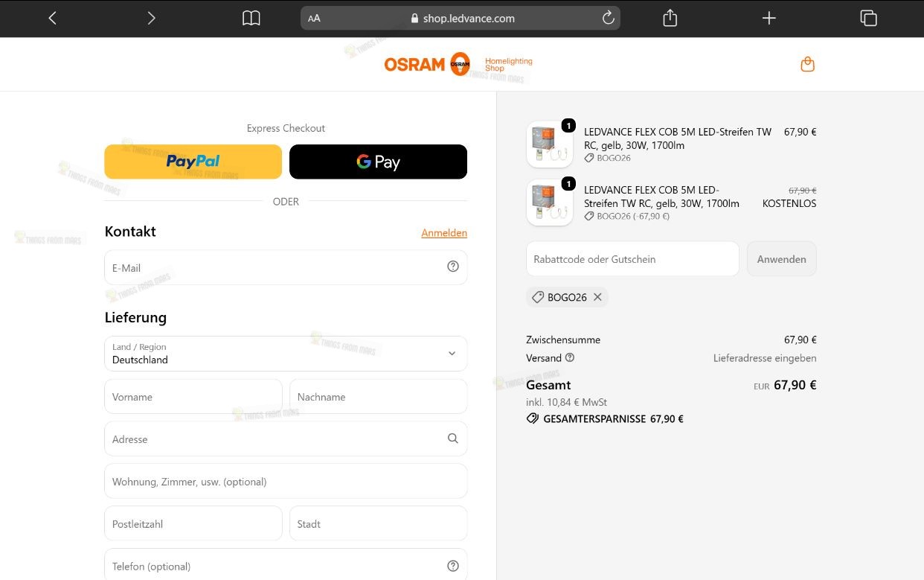The image size is (924, 580).
Task: Click the OSRAM Homelighting Shop logo
Action: point(458,65)
